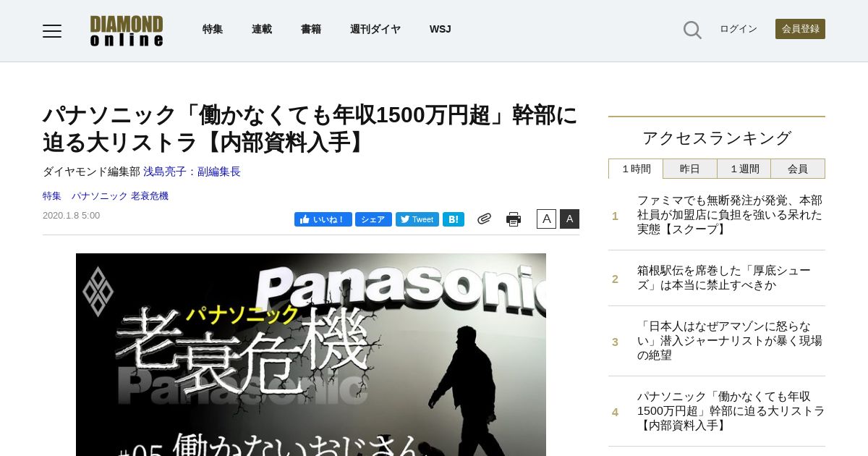Viewport: 868px width, 456px height.
Task: Open the 連載 menu item
Action: click(262, 29)
